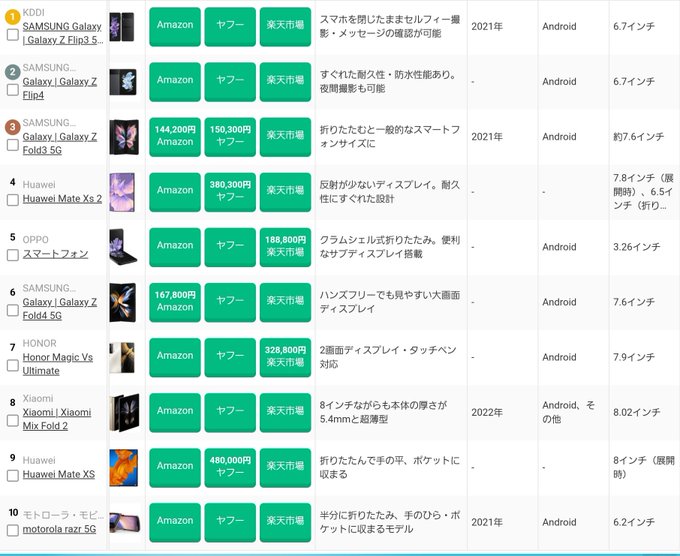
Task: Click the 328,800円 楽天市場 button
Action: [x=285, y=357]
